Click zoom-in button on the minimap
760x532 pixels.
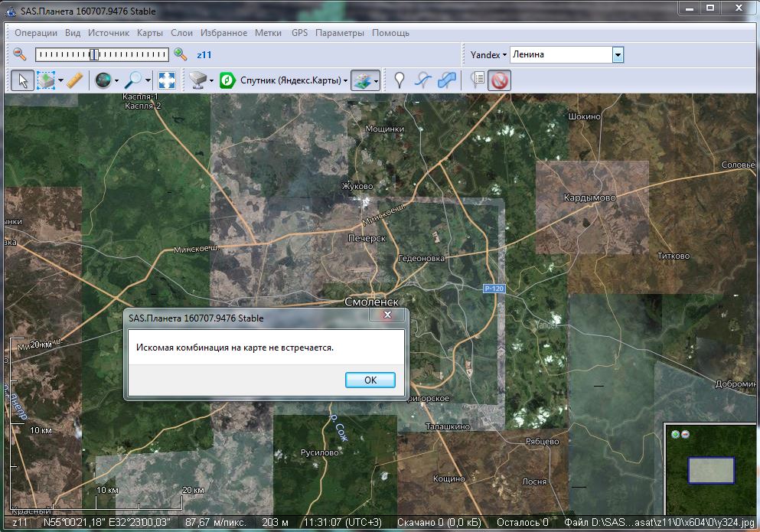pos(675,434)
